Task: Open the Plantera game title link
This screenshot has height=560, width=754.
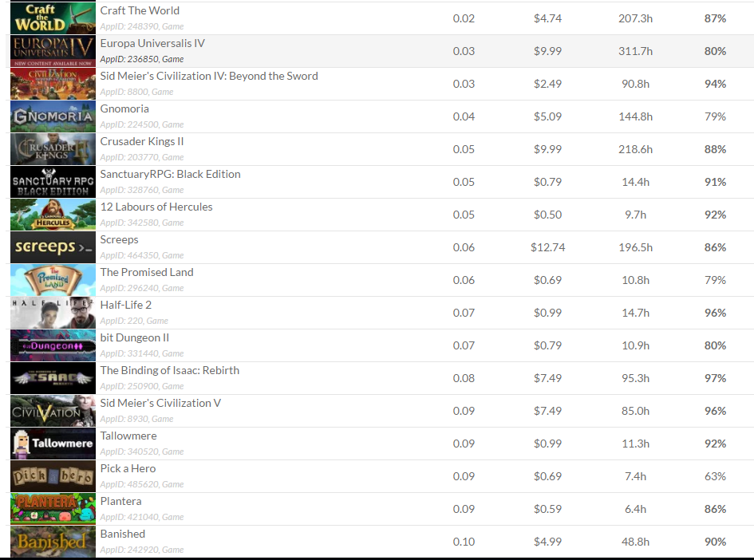Action: (120, 501)
